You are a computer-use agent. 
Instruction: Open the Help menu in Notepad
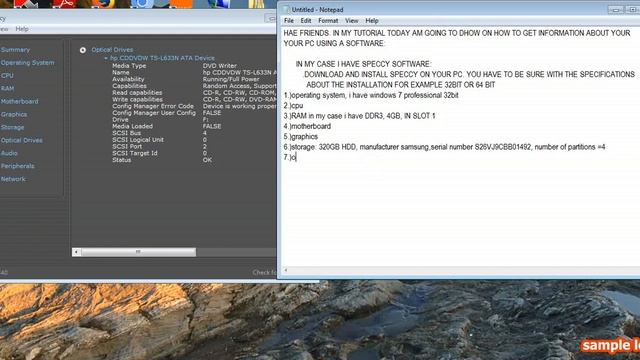[x=372, y=20]
